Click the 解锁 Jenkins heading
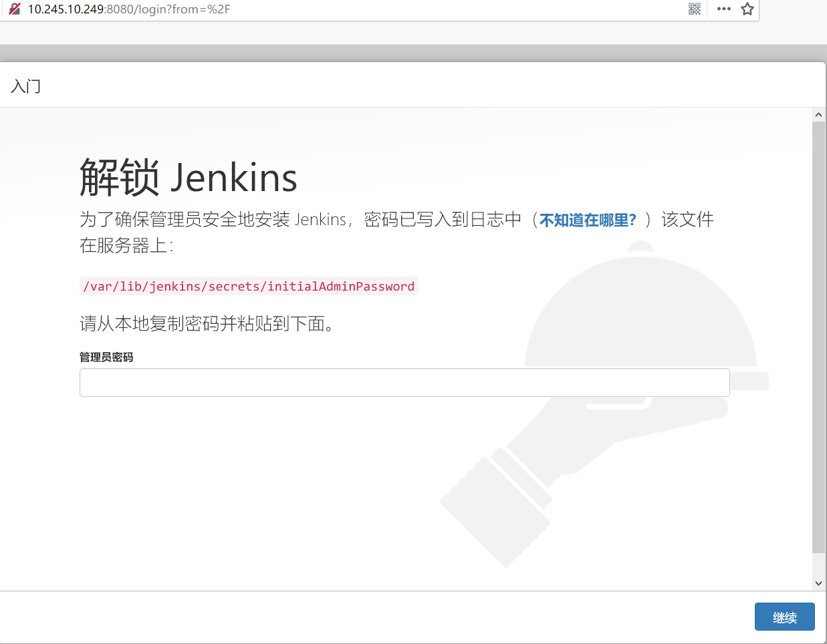 point(189,178)
